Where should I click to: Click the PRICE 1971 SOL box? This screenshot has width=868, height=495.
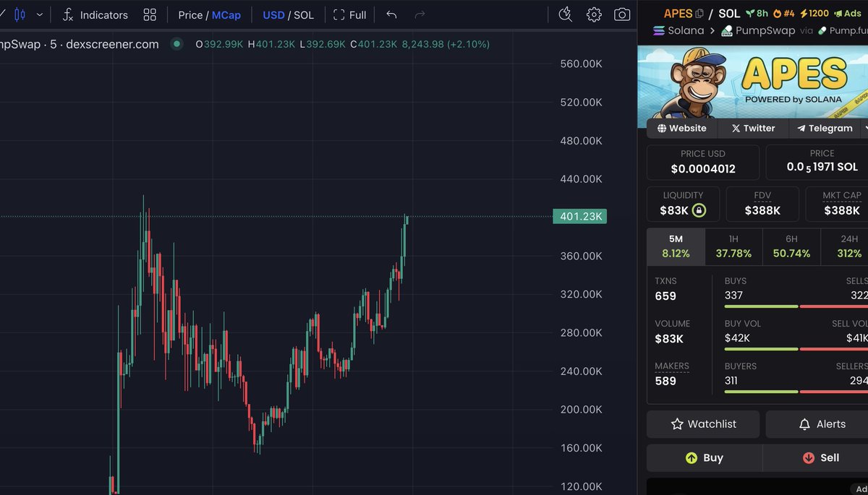817,163
